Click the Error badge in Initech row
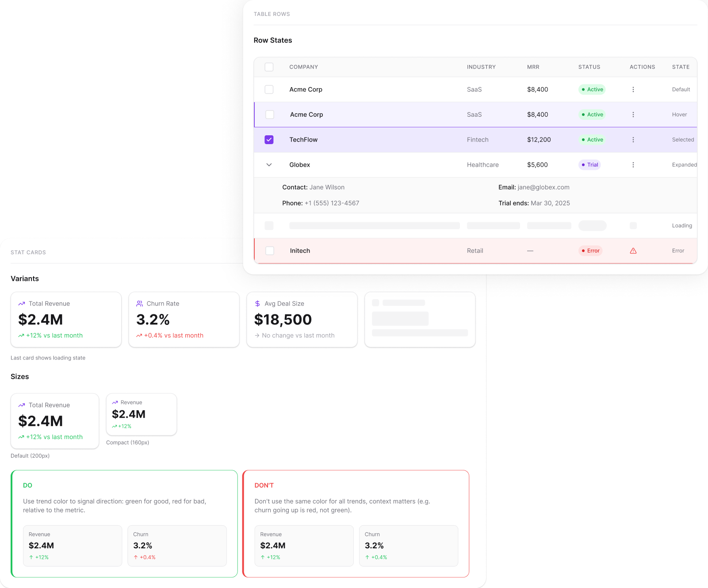708x588 pixels. [x=590, y=251]
